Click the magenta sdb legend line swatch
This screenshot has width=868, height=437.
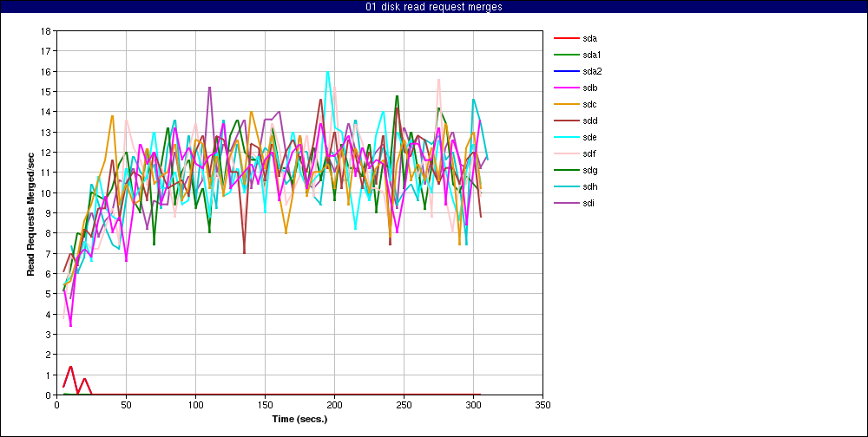tap(566, 88)
